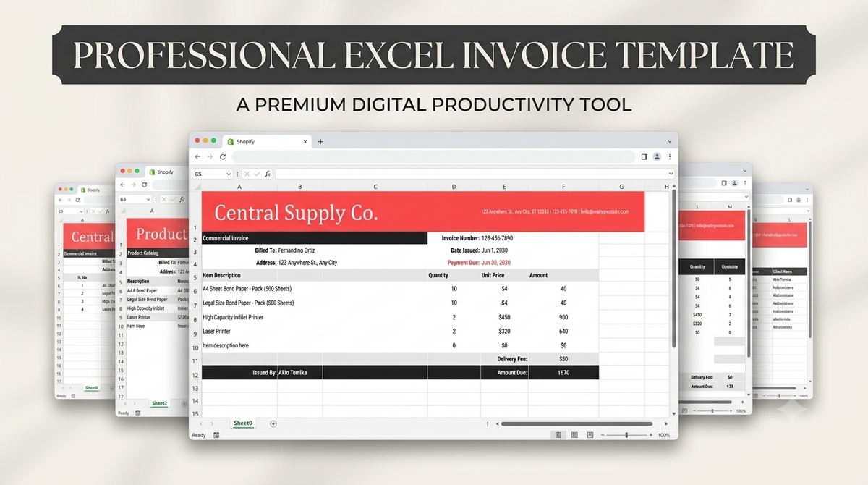Click the 100% zoom level in front window
The height and width of the screenshot is (485, 868).
click(x=663, y=435)
